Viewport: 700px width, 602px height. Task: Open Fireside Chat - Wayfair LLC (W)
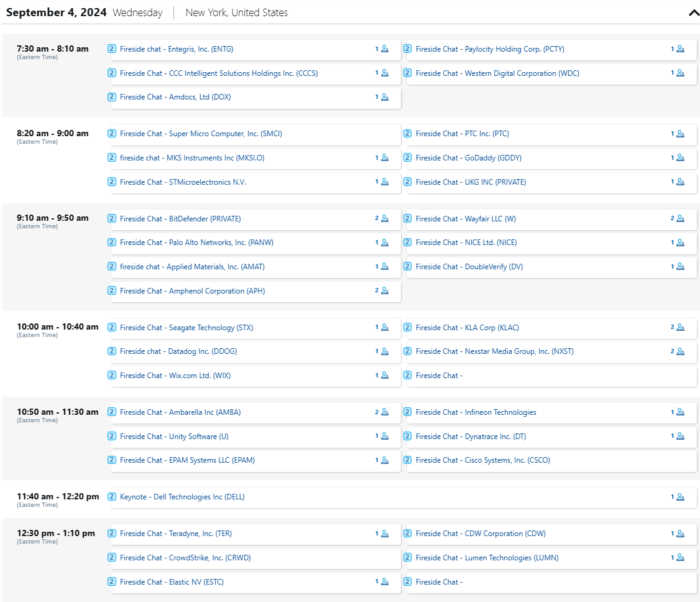[x=466, y=219]
